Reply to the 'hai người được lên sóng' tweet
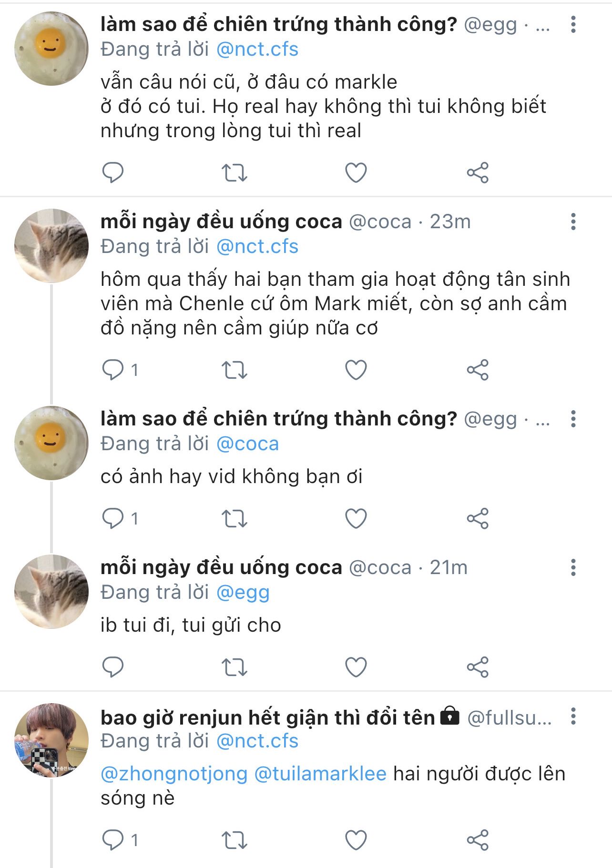Viewport: 612px width, 868px height. tap(113, 840)
